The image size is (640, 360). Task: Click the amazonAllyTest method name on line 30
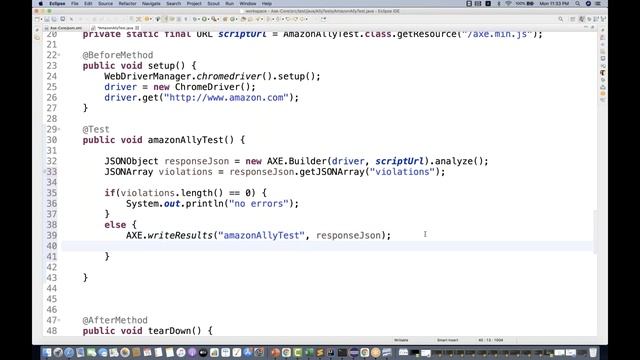click(185, 140)
